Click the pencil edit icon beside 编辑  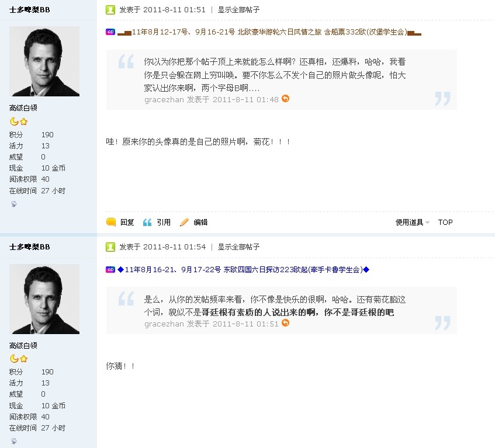184,223
